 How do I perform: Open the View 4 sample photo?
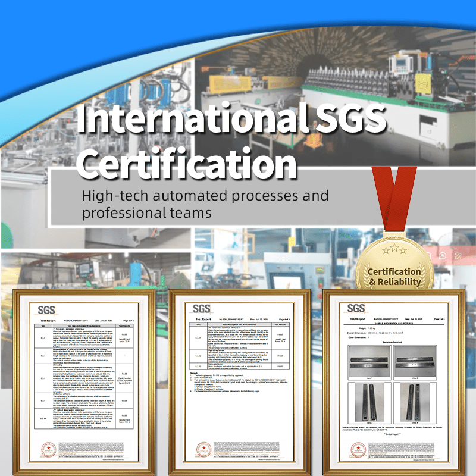click(x=416, y=402)
